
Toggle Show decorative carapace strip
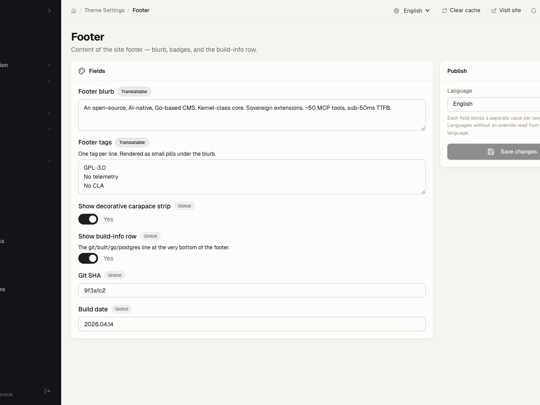click(x=88, y=219)
